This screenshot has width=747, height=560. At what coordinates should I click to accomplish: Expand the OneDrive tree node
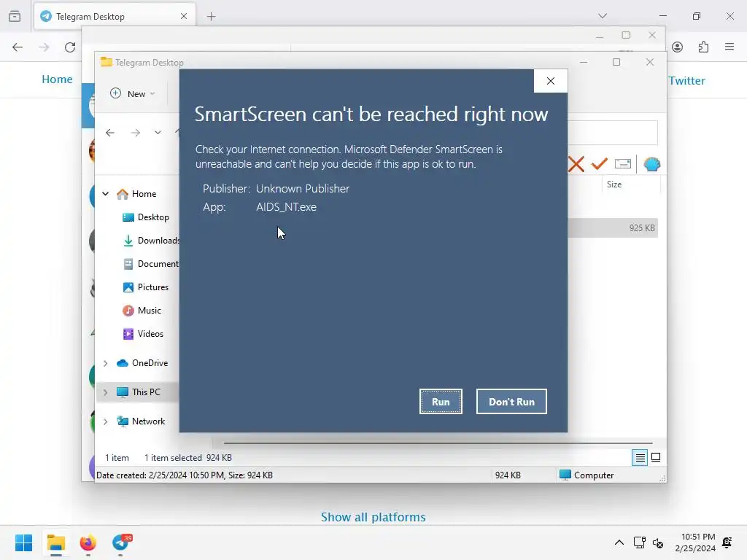point(105,363)
